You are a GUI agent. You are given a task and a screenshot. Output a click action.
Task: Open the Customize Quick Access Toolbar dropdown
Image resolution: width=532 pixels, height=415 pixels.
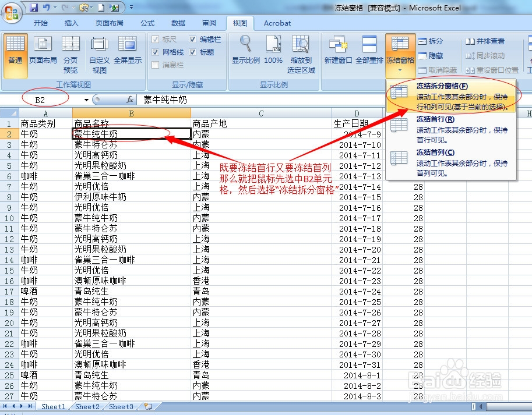pos(131,7)
